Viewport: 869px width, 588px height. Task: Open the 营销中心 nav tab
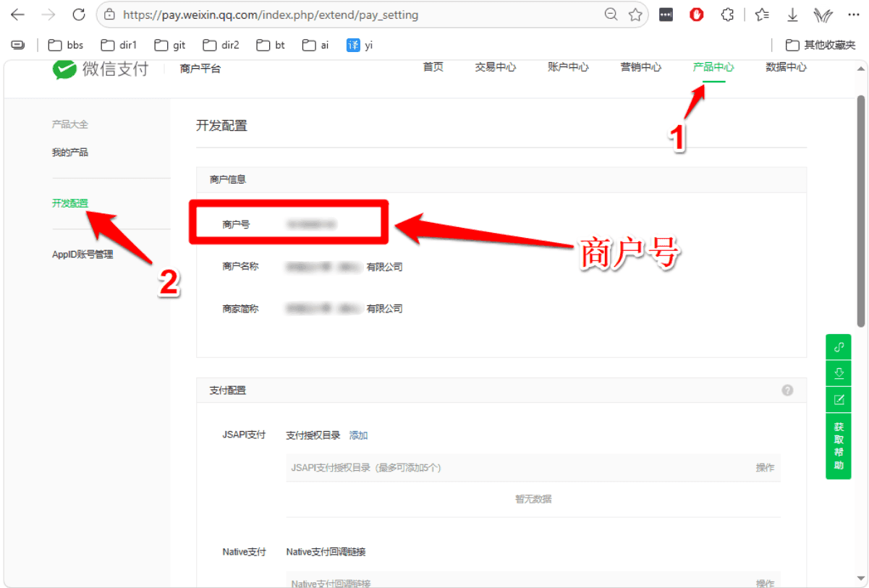click(x=641, y=67)
